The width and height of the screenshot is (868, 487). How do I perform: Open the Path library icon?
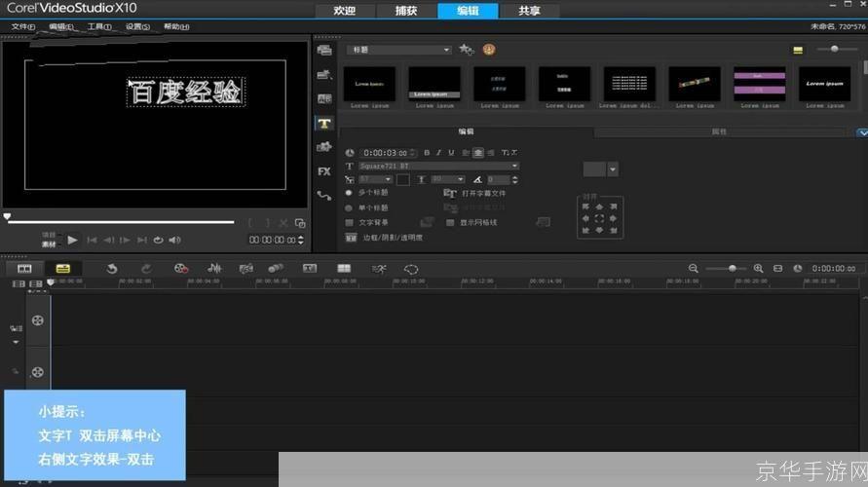pyautogui.click(x=324, y=196)
